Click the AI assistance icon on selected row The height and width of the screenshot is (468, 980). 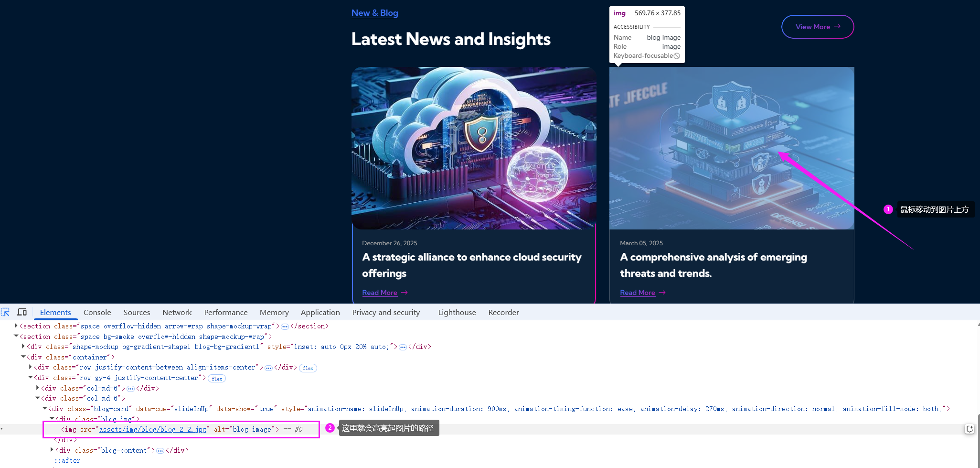(x=969, y=429)
